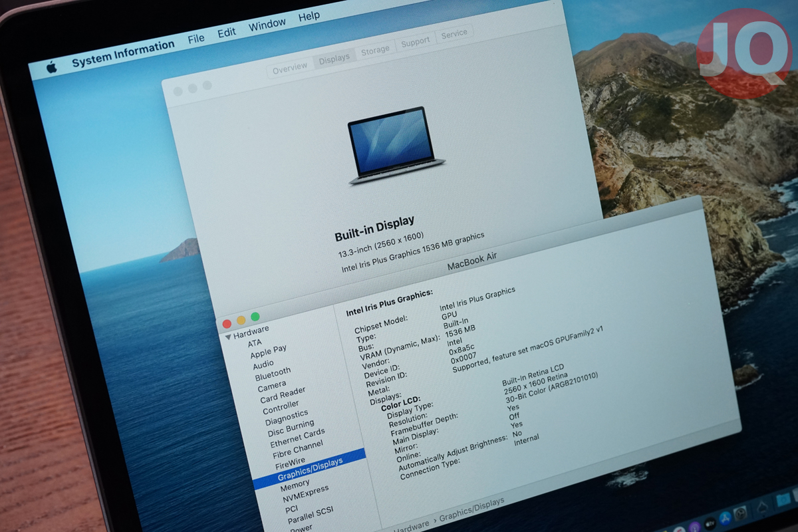
Task: Select Ethernet Cards in the sidebar
Action: click(297, 439)
